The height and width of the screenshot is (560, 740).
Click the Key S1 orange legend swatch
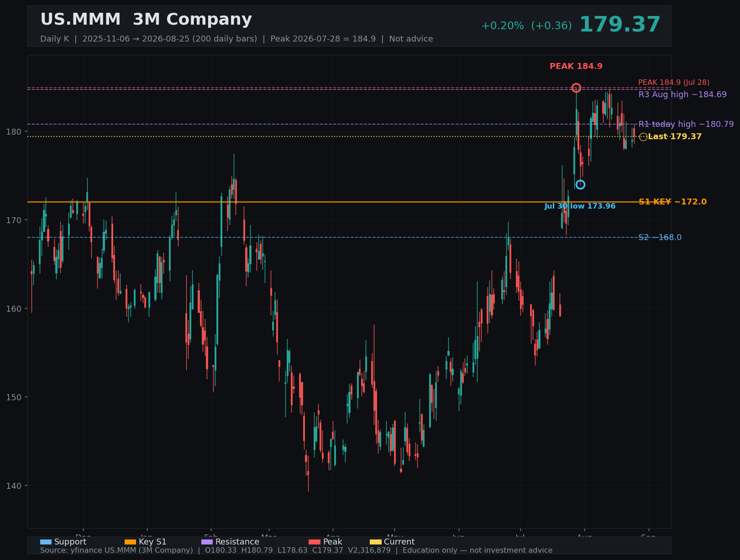point(130,542)
